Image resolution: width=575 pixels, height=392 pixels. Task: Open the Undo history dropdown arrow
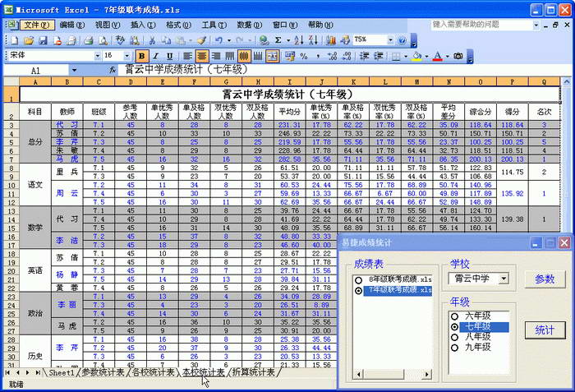click(229, 40)
